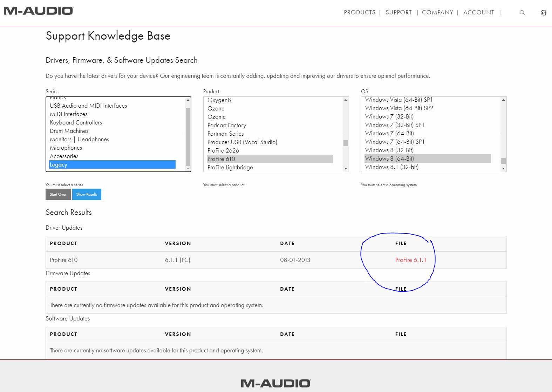Select Windows 8.1 (32-bit) option
The width and height of the screenshot is (552, 392).
coord(428,167)
